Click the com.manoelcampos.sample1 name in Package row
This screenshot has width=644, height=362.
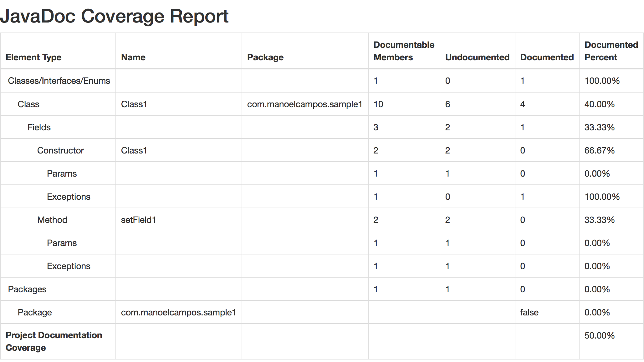coord(178,313)
